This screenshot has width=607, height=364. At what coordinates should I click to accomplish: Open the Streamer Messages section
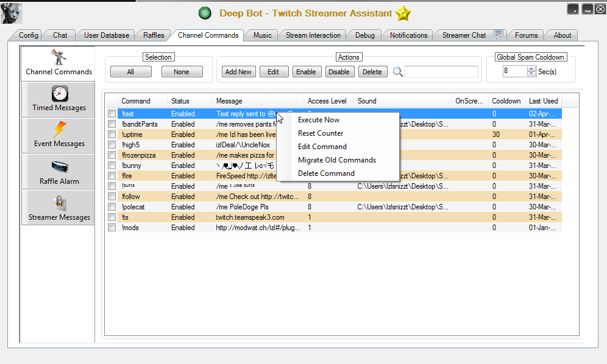[58, 208]
